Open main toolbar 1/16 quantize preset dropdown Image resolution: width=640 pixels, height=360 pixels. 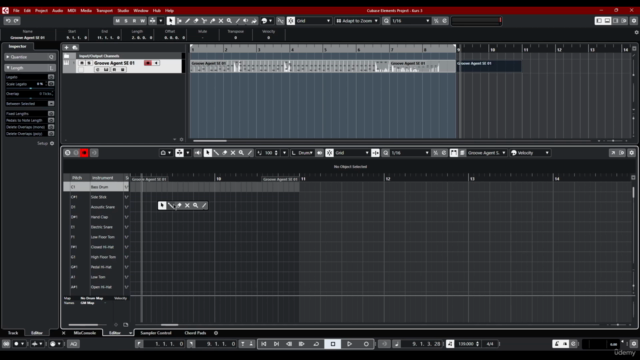(x=410, y=21)
